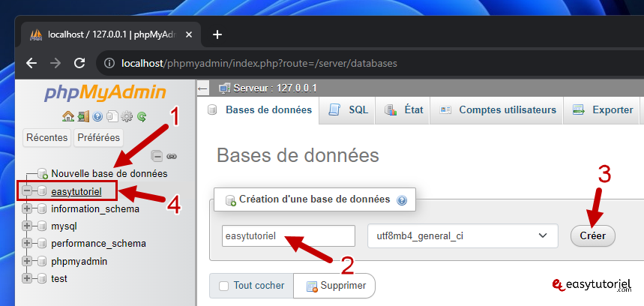
Task: Collapse the easytutoriel tree node
Action: point(27,191)
